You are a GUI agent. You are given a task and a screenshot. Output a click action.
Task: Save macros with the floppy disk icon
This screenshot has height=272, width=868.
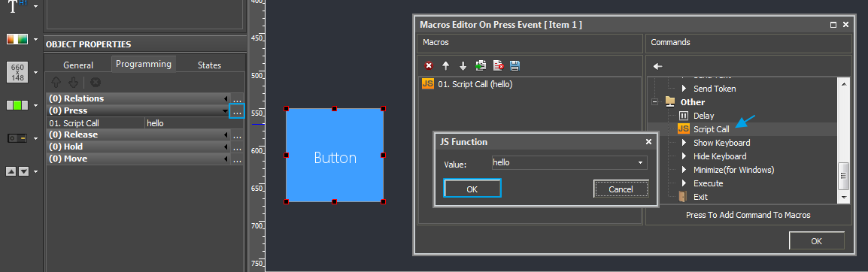(514, 66)
